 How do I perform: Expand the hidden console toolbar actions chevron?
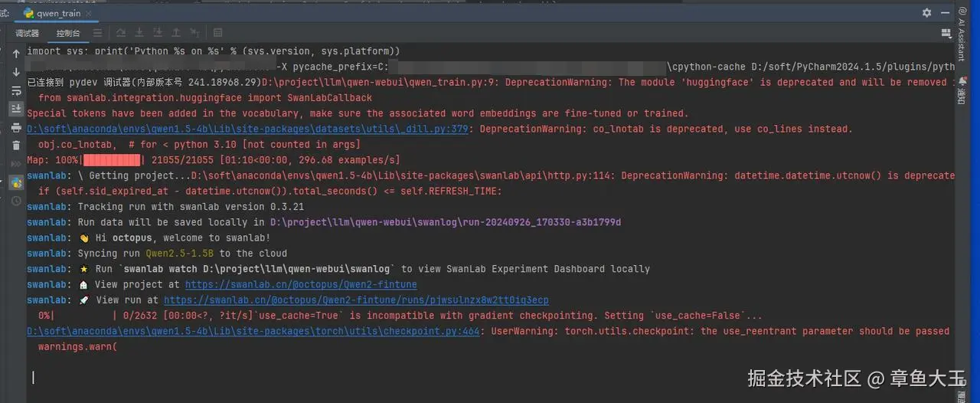coord(16,164)
